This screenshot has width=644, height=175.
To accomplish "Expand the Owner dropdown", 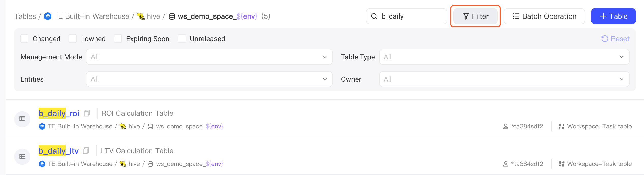I will coord(504,79).
